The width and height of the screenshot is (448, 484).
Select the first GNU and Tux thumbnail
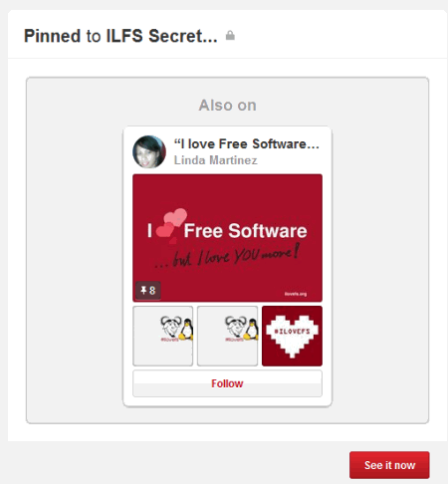pos(162,336)
